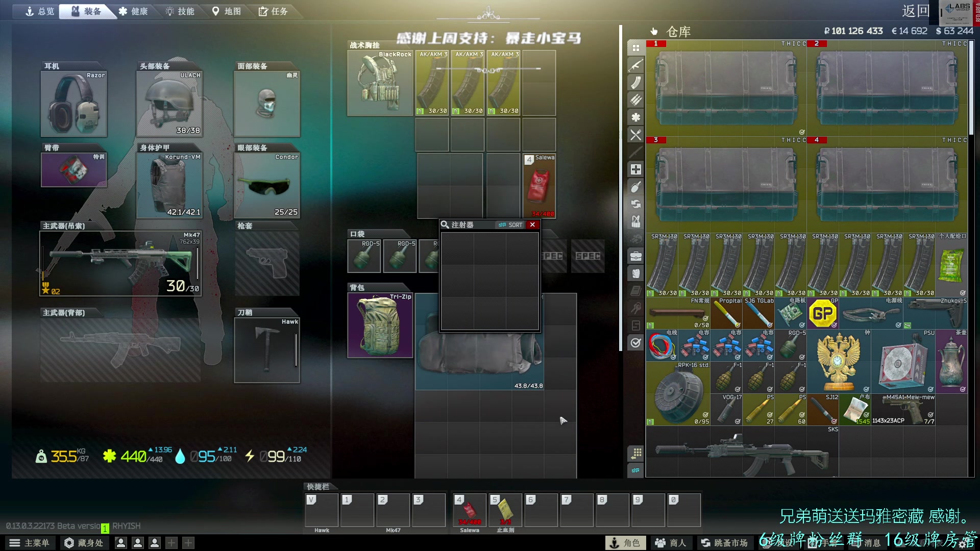Viewport: 980px width, 551px height.
Task: Filter stash by the fork and knife icon
Action: (x=635, y=135)
